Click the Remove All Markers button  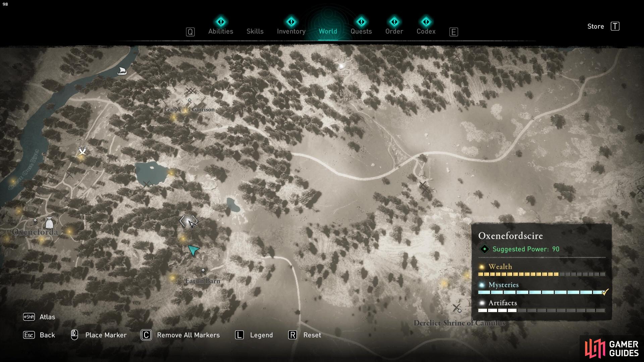(x=188, y=335)
